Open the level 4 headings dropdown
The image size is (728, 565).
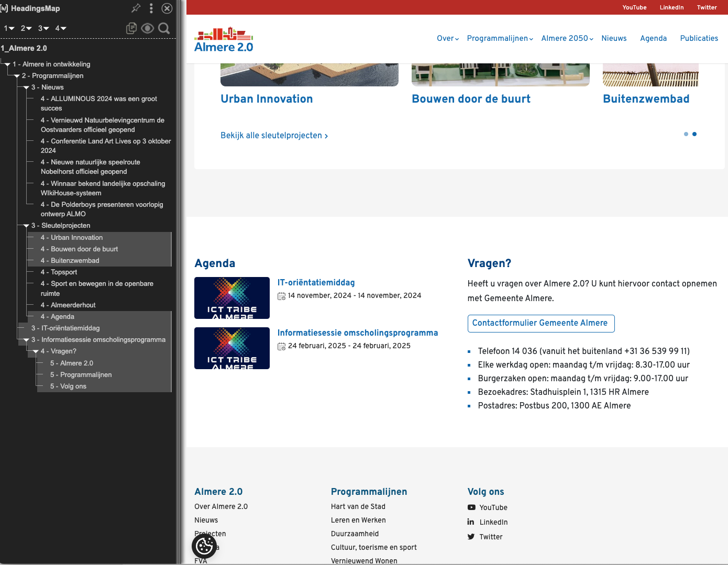[61, 28]
